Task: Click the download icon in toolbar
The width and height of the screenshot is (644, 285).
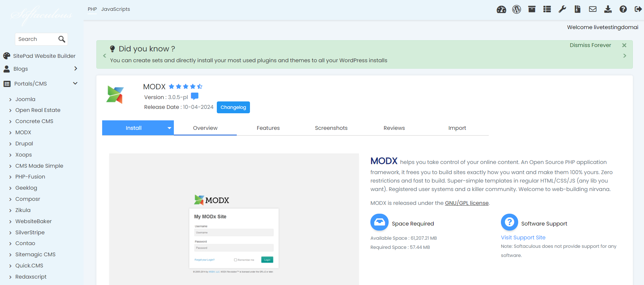Action: [608, 9]
